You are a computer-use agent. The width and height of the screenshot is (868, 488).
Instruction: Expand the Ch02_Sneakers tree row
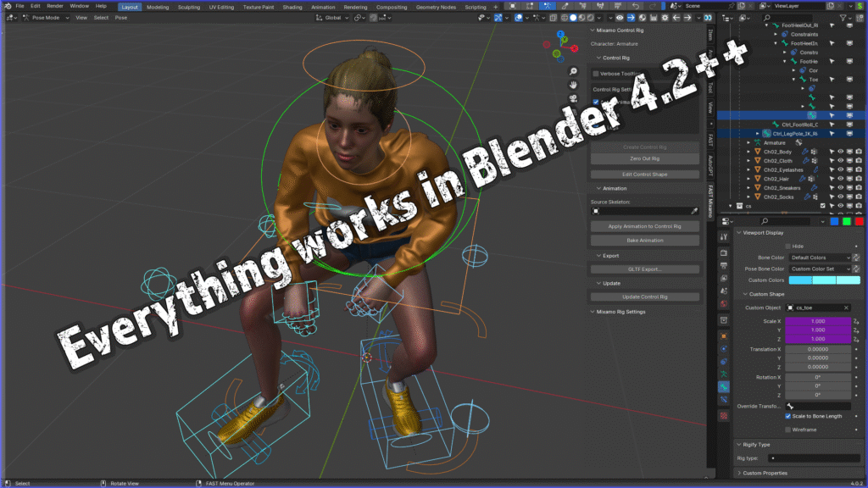(x=748, y=188)
